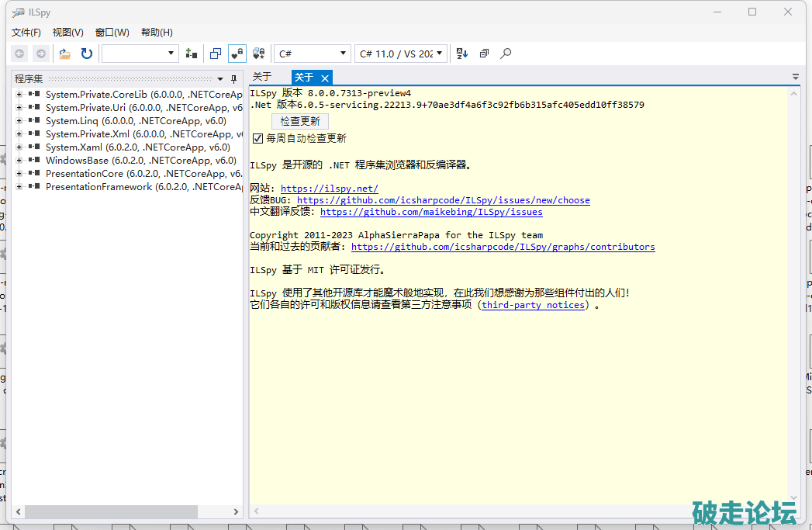Toggle show all types and members button

click(x=259, y=54)
